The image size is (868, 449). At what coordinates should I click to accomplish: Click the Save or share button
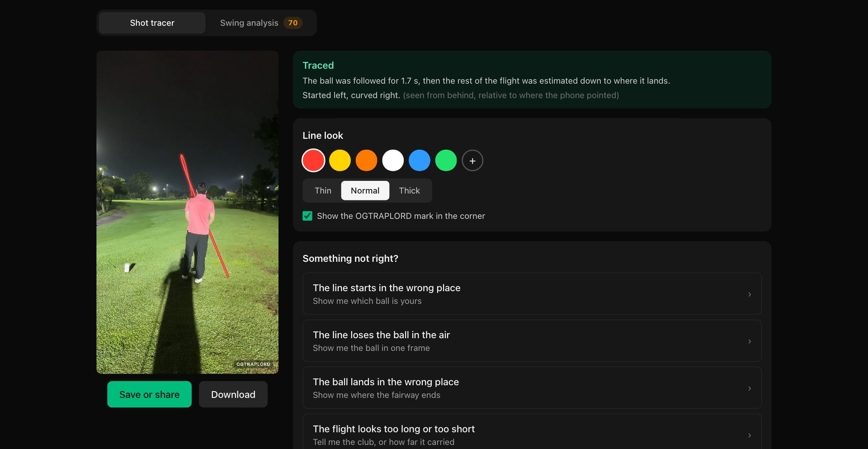coord(149,394)
